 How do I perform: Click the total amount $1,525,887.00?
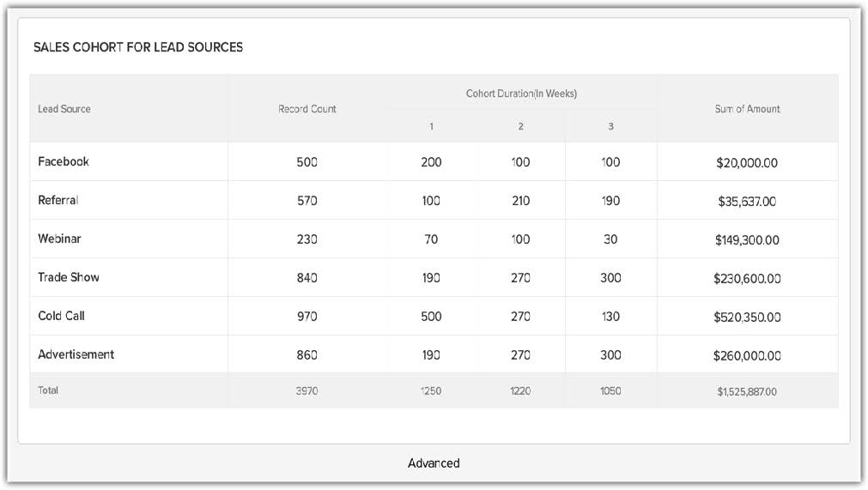pyautogui.click(x=747, y=391)
